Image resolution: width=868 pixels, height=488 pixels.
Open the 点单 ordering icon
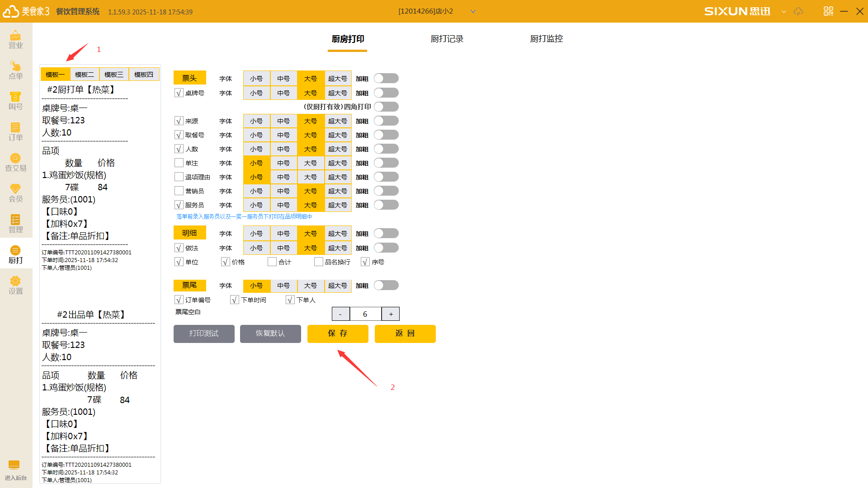15,70
